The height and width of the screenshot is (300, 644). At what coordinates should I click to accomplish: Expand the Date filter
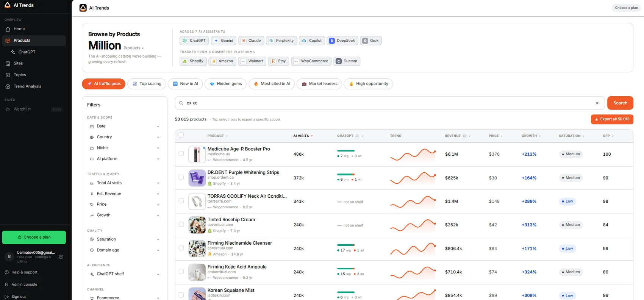(x=125, y=127)
